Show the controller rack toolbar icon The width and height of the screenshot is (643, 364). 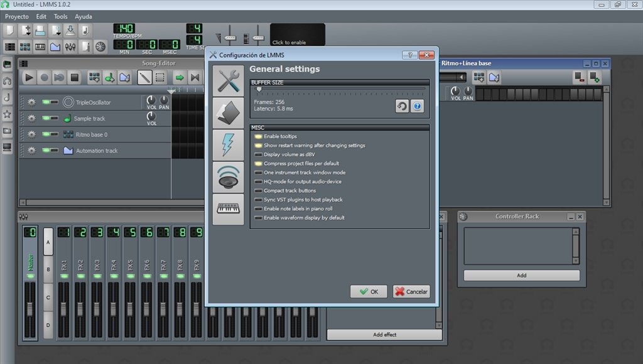pyautogui.click(x=100, y=46)
